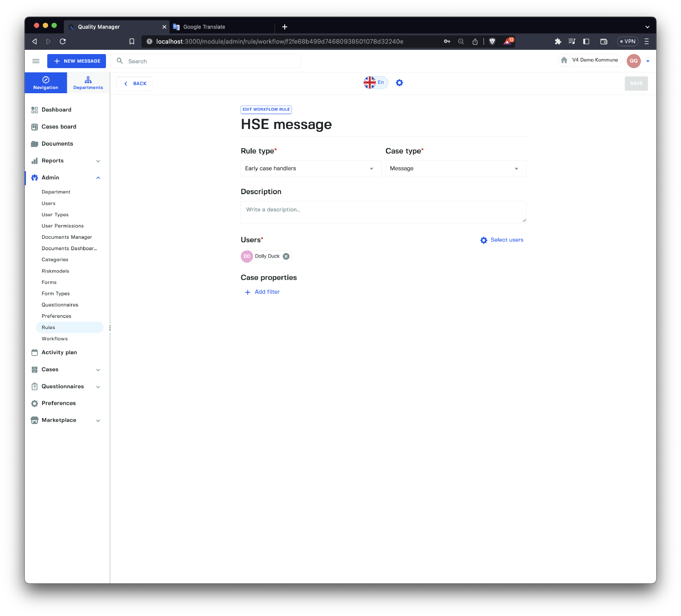681x616 pixels.
Task: Open Workflows in the Admin submenu
Action: click(54, 339)
